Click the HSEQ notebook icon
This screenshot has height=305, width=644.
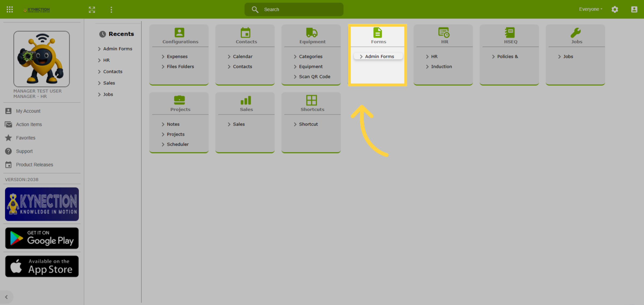point(510,32)
